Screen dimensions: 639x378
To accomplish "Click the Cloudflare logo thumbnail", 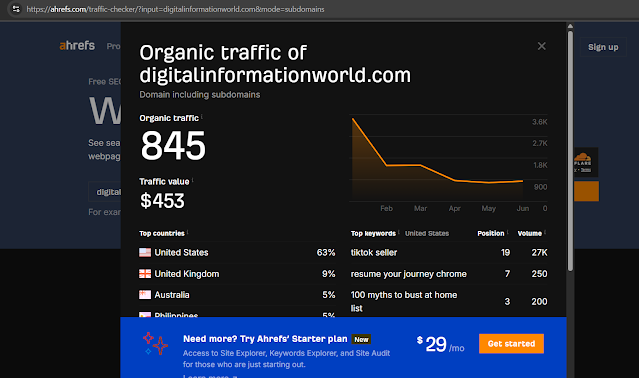I will click(583, 162).
